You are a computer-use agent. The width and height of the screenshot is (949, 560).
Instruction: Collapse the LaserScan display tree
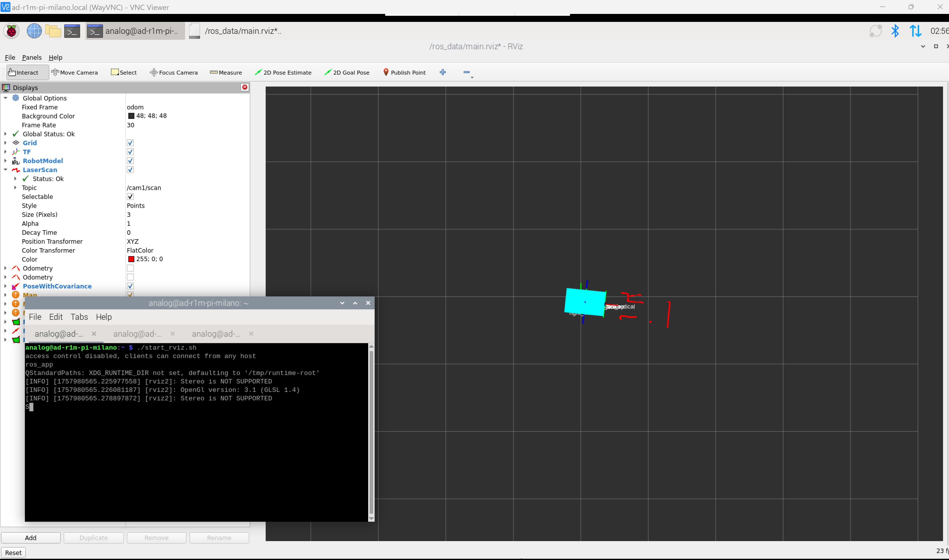[x=6, y=170]
